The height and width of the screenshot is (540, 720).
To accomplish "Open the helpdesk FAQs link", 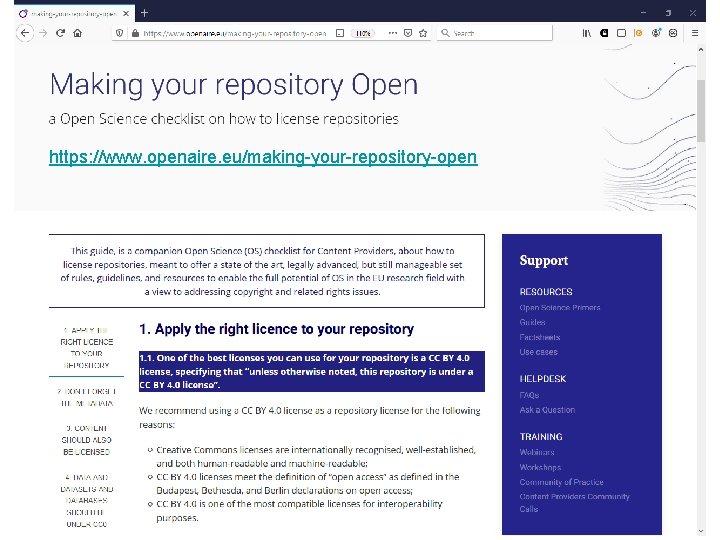I will 529,395.
